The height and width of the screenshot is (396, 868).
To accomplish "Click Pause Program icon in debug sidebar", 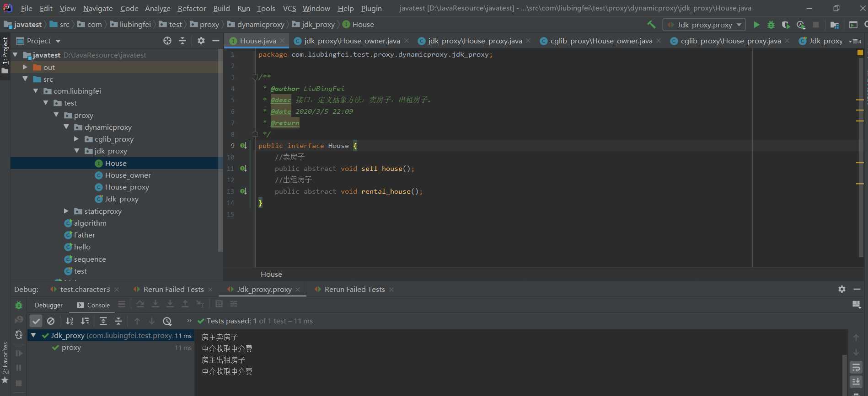I will pos(19,368).
